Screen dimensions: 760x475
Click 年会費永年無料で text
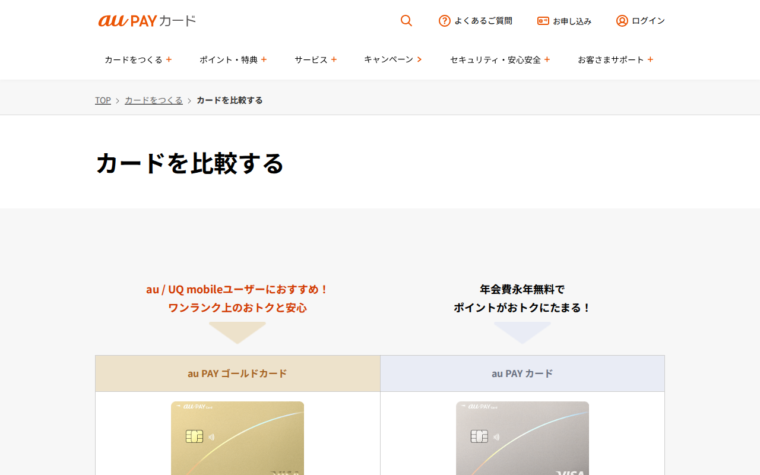tap(522, 289)
